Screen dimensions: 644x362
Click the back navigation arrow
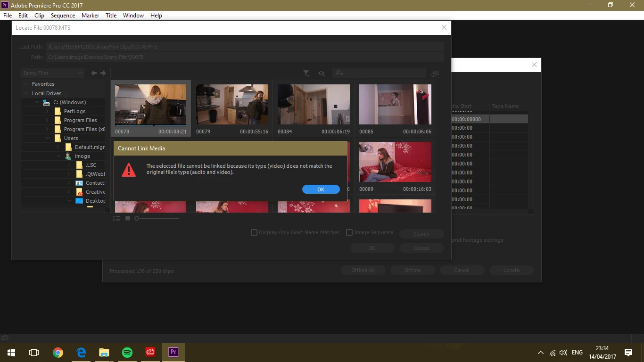(x=94, y=73)
